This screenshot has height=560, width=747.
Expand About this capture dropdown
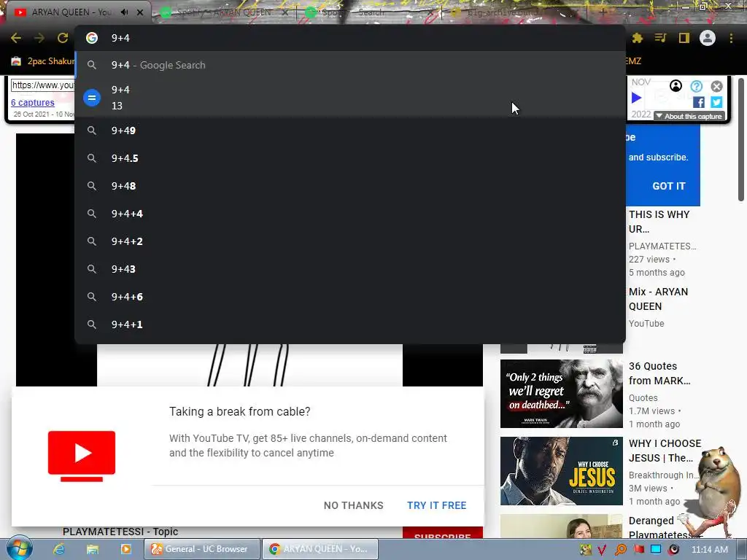(x=689, y=116)
